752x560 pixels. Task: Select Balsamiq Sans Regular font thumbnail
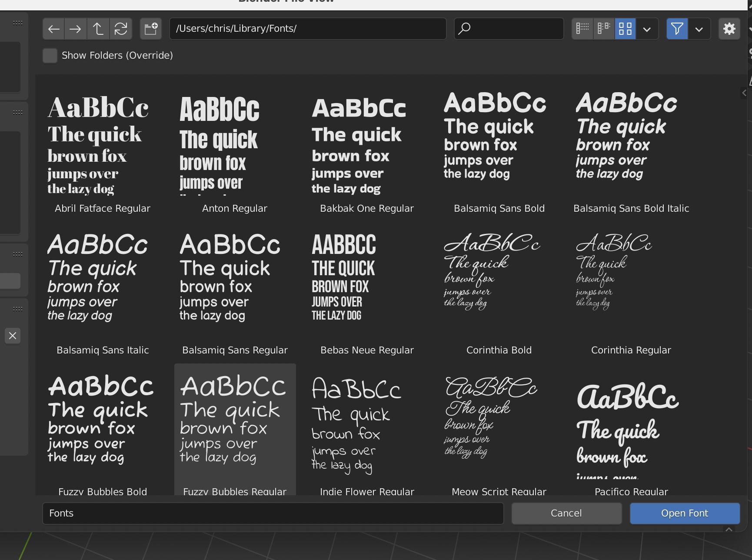[235, 291]
